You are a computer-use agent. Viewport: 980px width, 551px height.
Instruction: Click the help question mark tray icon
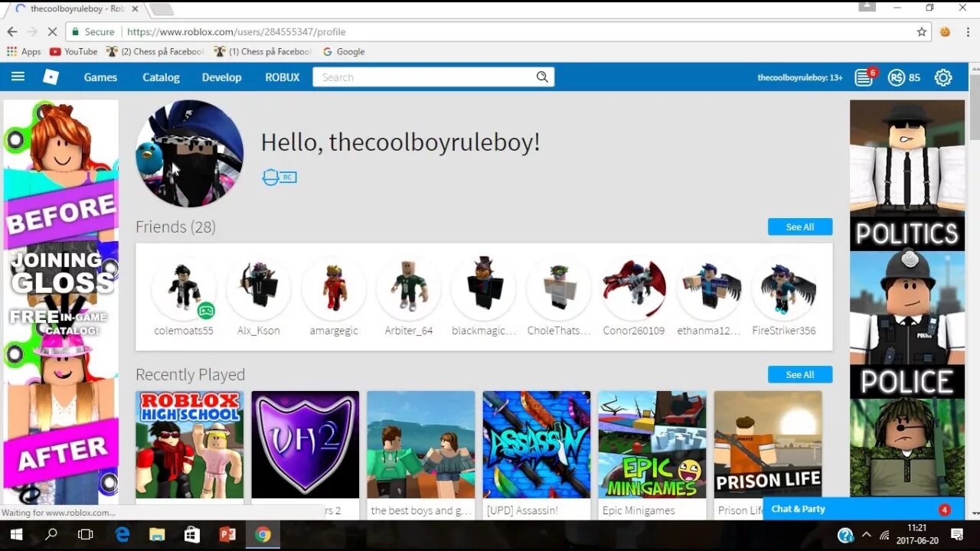click(x=845, y=535)
